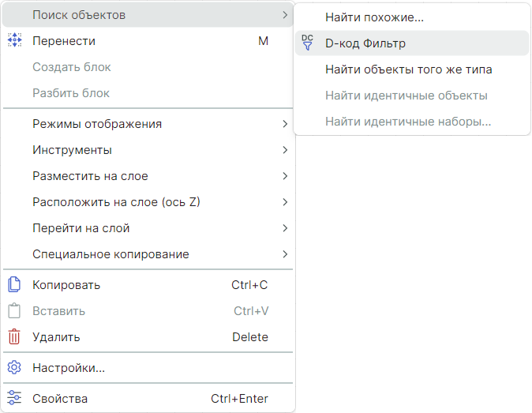This screenshot has width=532, height=413.
Task: Open Настройки... from the context menu
Action: pyautogui.click(x=69, y=368)
